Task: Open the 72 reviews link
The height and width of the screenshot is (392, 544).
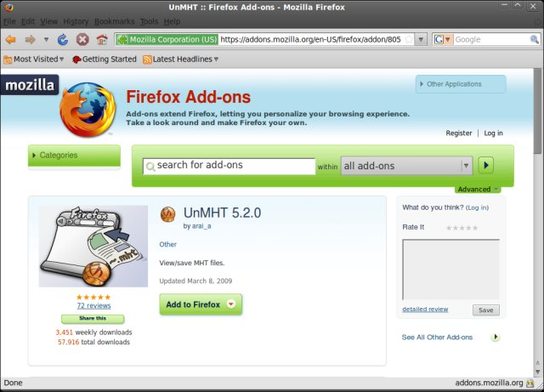Action: coord(93,305)
